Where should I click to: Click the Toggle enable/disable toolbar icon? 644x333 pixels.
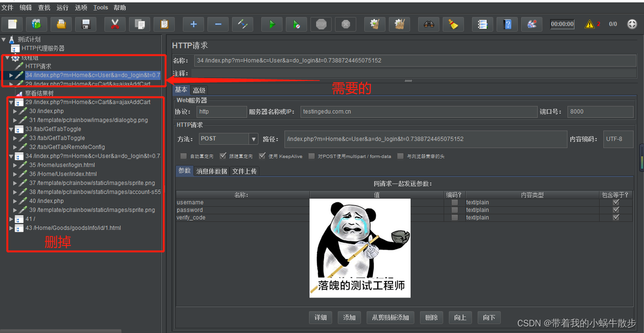coord(242,24)
